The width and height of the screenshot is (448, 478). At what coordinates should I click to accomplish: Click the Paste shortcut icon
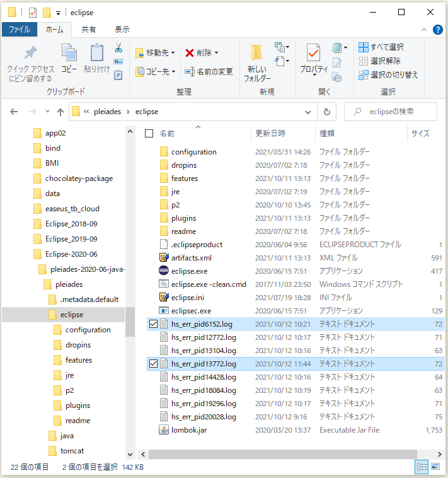pos(118,74)
